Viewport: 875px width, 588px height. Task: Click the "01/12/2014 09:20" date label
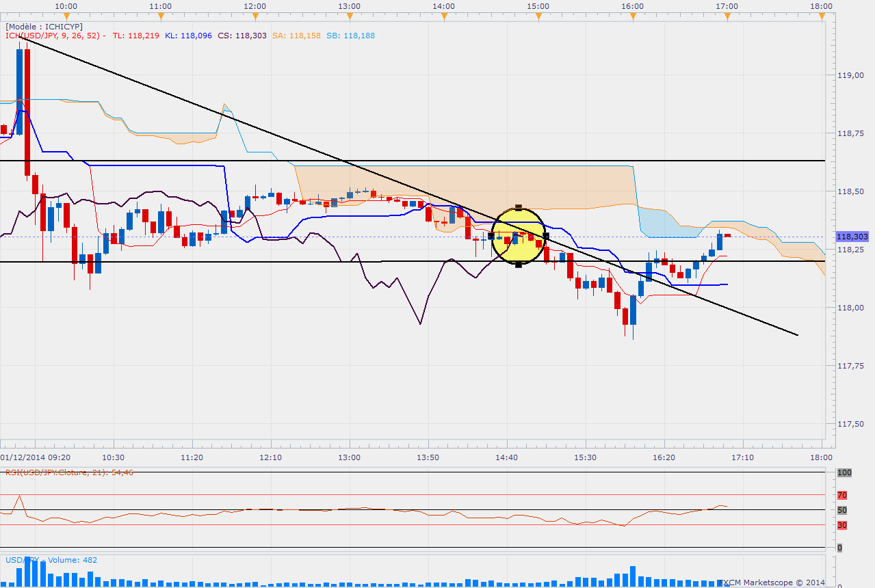coord(34,457)
